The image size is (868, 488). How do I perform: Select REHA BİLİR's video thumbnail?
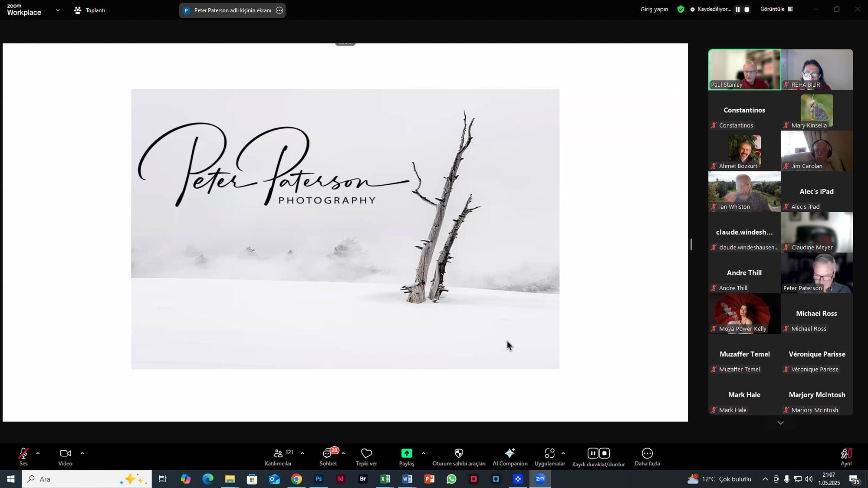point(817,69)
